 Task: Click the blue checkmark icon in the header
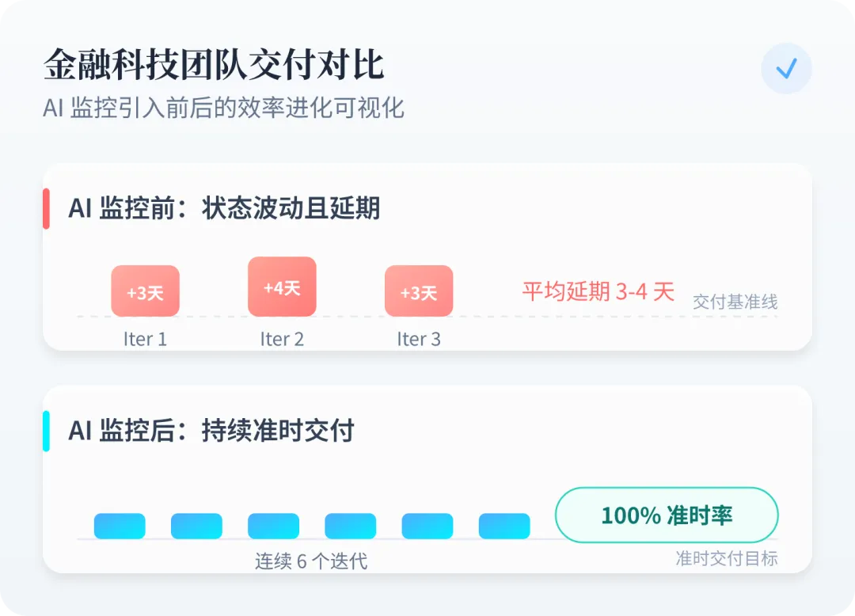click(x=786, y=69)
